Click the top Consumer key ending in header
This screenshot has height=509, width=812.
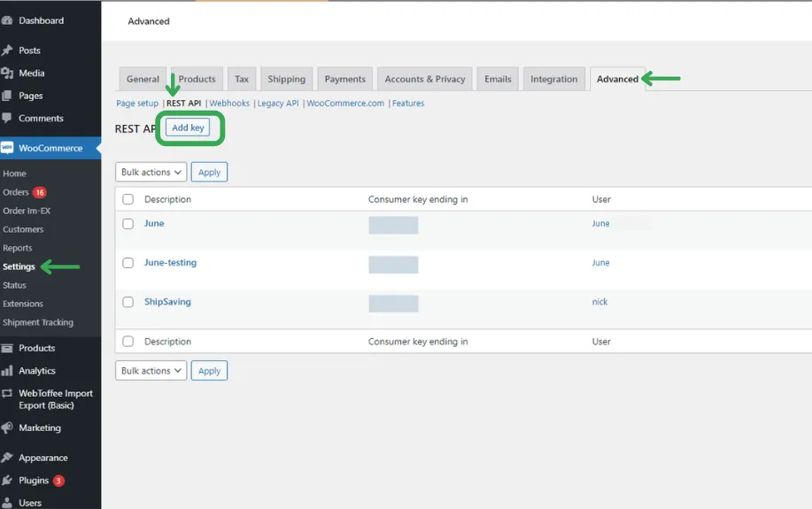click(418, 199)
